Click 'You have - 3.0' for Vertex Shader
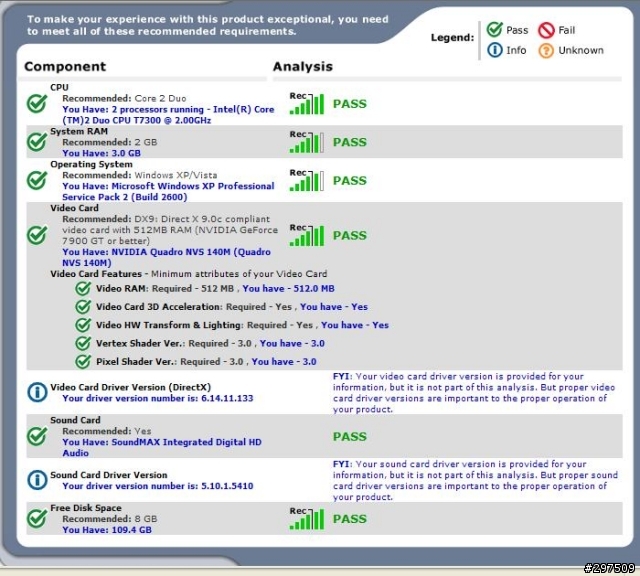The height and width of the screenshot is (576, 640). click(x=292, y=344)
